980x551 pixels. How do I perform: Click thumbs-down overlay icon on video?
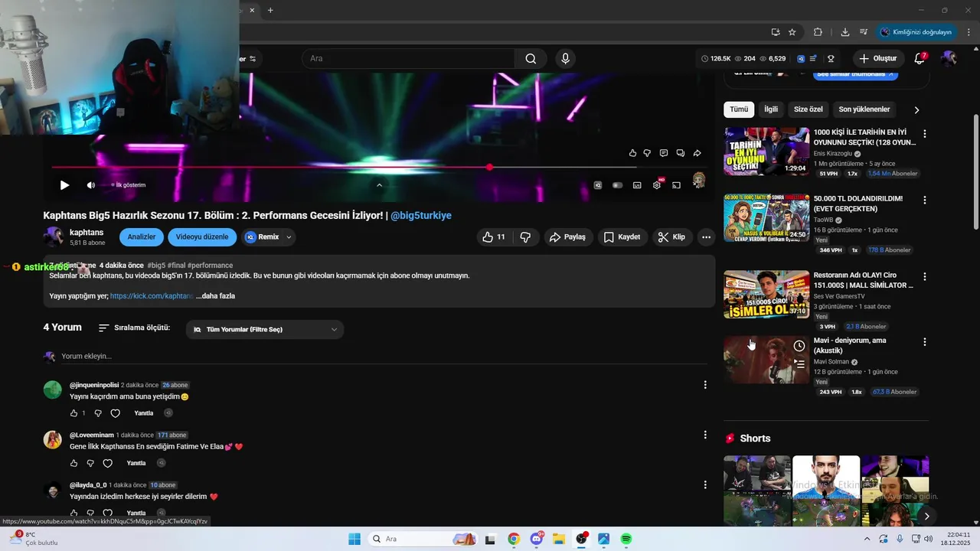tap(647, 153)
